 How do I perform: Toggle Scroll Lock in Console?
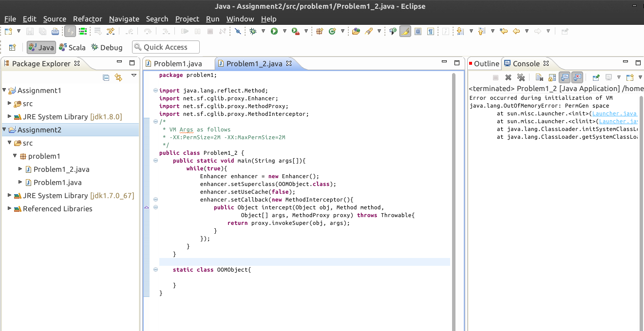[x=552, y=77]
